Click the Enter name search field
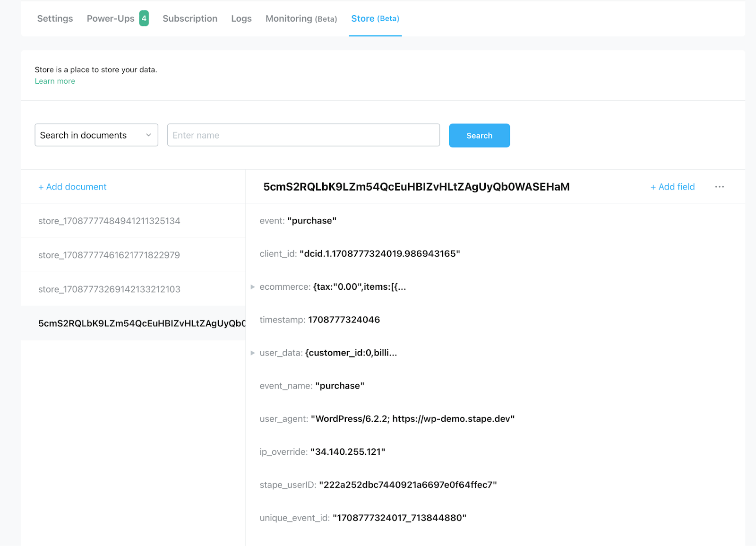Image resolution: width=756 pixels, height=546 pixels. tap(303, 135)
